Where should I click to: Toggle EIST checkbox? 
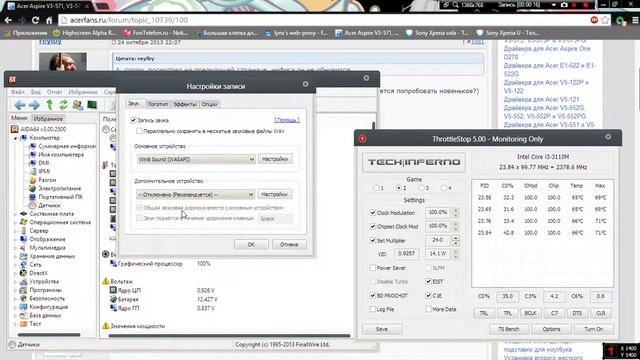pos(428,281)
